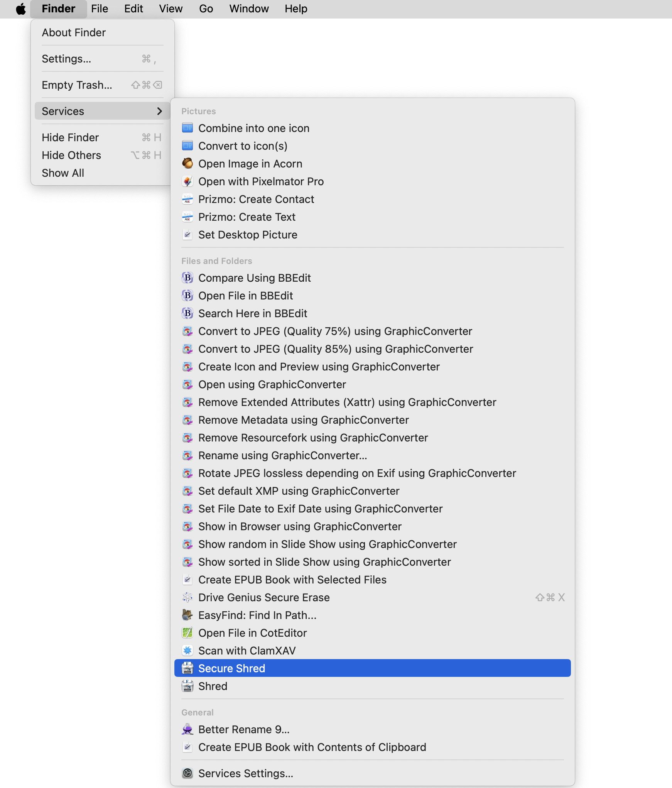Open the Edit menu
The width and height of the screenshot is (672, 788).
[x=133, y=9]
